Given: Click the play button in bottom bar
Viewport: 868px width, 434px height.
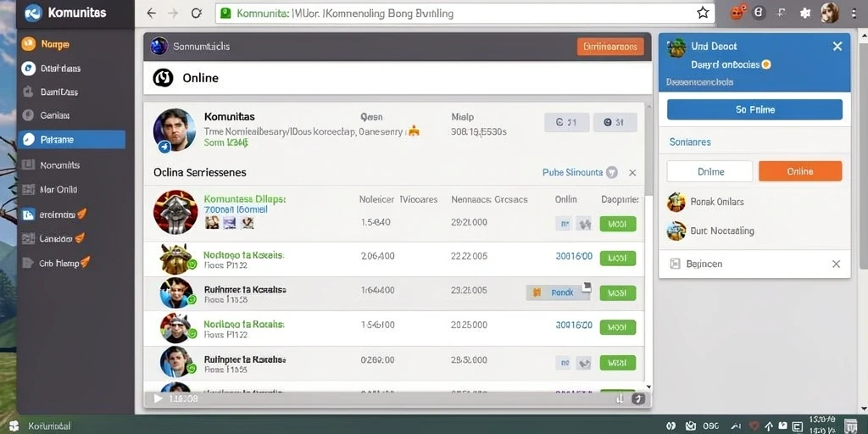Looking at the screenshot, I should click(x=158, y=398).
